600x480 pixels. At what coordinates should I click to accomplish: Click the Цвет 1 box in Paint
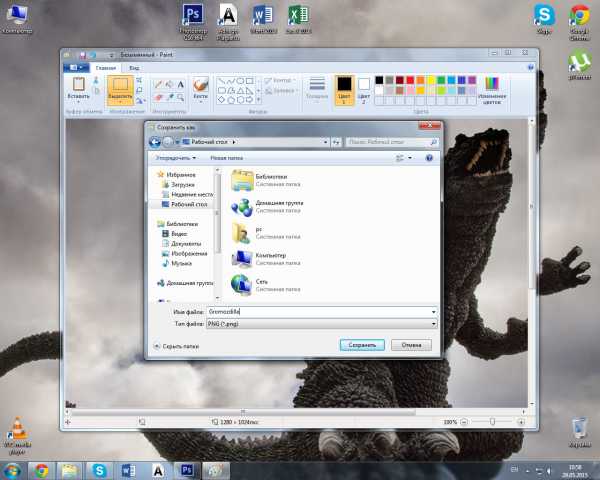point(344,90)
